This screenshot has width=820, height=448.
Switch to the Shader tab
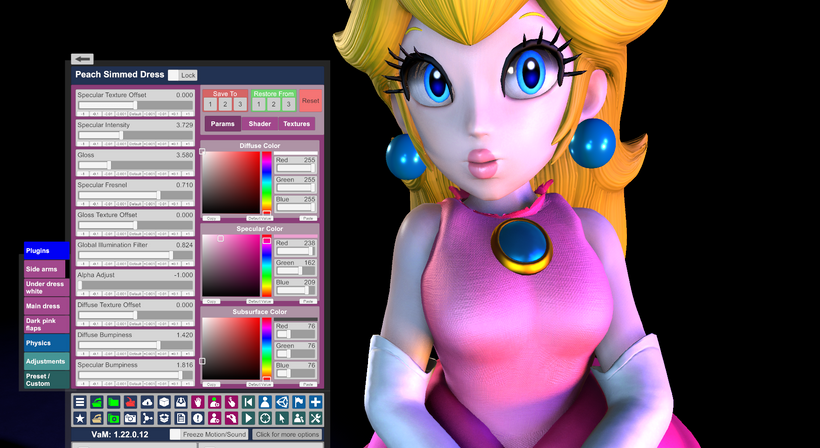(x=260, y=124)
